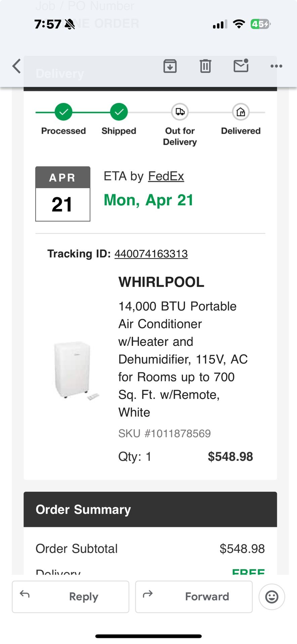Tap the Forward button

click(x=194, y=597)
